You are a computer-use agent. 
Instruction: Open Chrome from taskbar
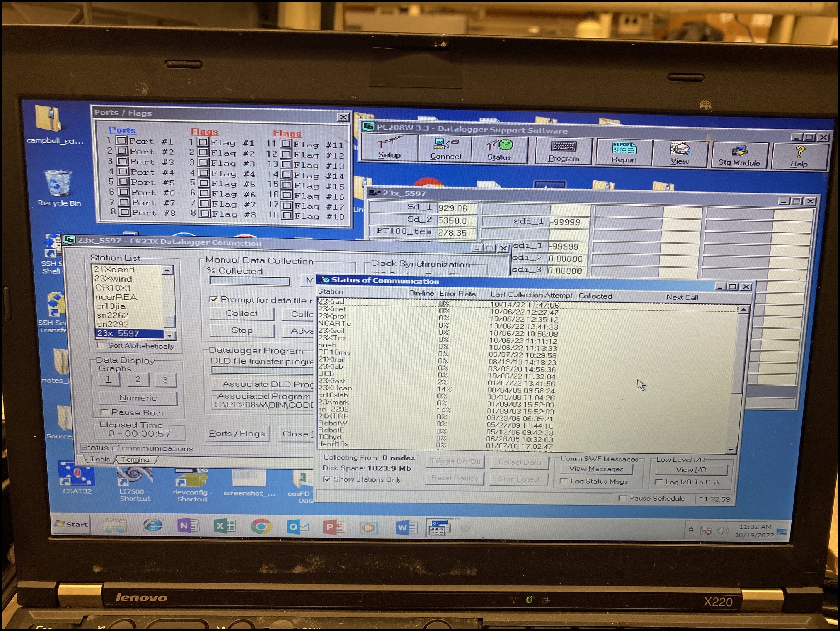click(x=261, y=527)
